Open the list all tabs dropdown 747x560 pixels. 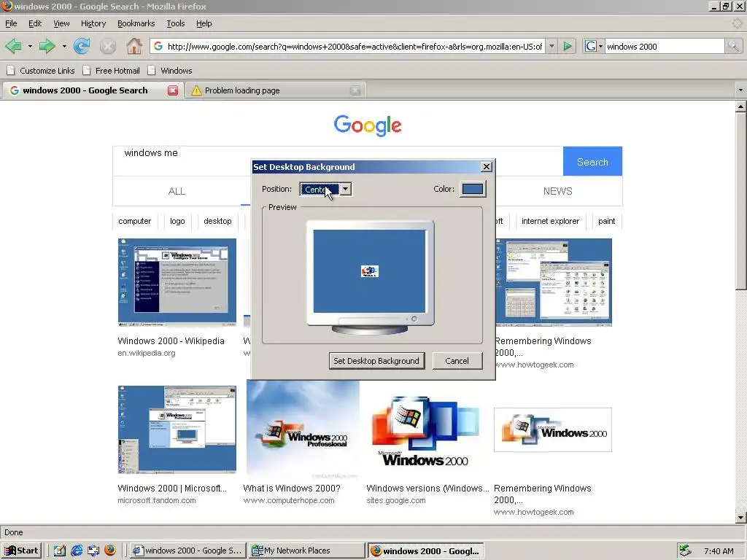(740, 90)
